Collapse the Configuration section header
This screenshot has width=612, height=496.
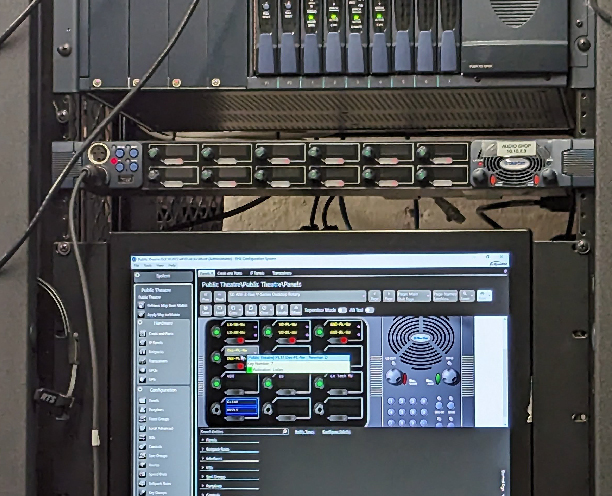click(x=165, y=389)
